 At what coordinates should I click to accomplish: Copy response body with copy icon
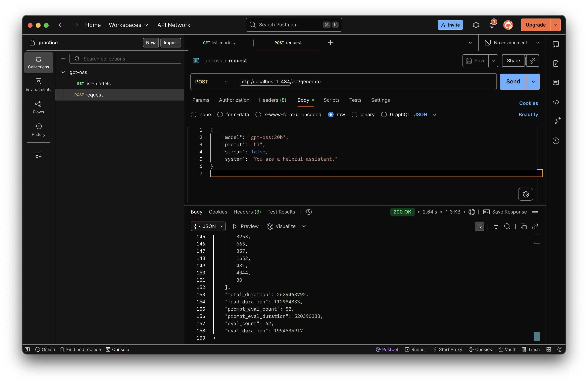pyautogui.click(x=524, y=226)
